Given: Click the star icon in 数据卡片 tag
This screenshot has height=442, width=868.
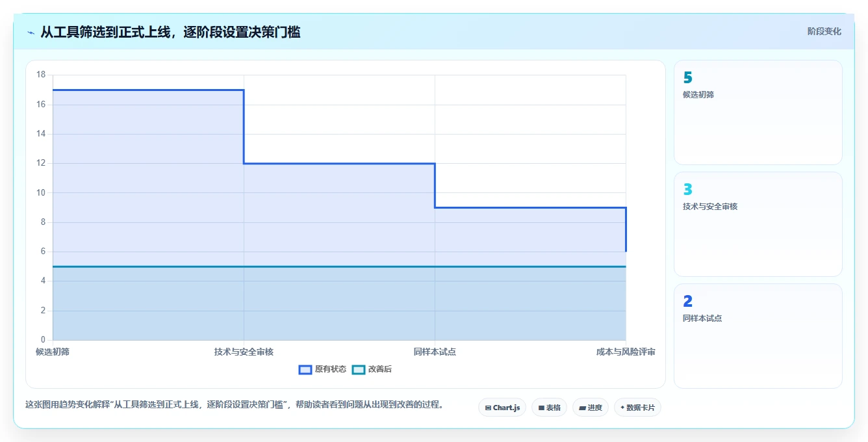Looking at the screenshot, I should [622, 408].
